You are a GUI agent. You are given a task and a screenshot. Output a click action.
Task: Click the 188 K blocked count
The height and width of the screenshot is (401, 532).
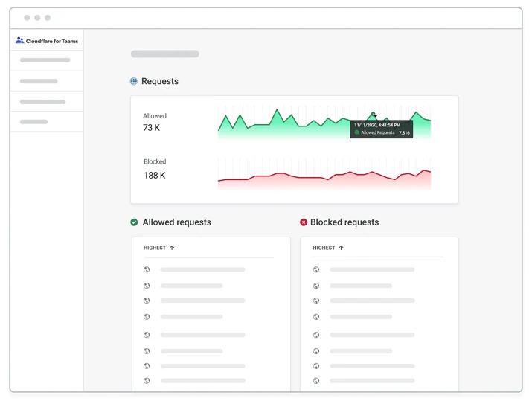tap(154, 176)
